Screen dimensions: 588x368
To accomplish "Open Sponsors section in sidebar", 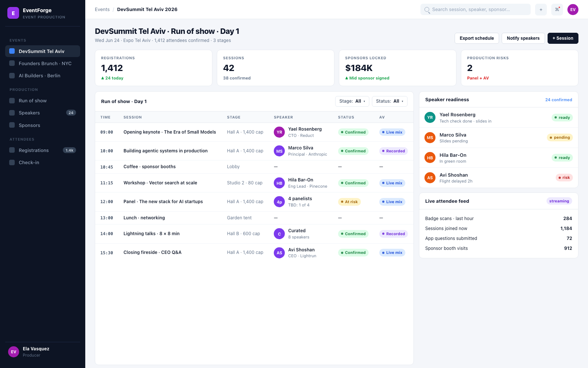I will pos(43,125).
